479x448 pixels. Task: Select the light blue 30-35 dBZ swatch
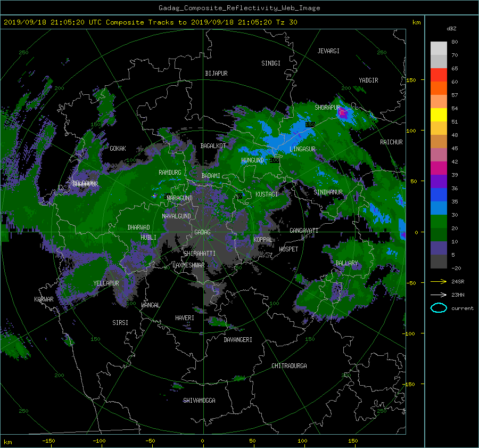(x=439, y=208)
